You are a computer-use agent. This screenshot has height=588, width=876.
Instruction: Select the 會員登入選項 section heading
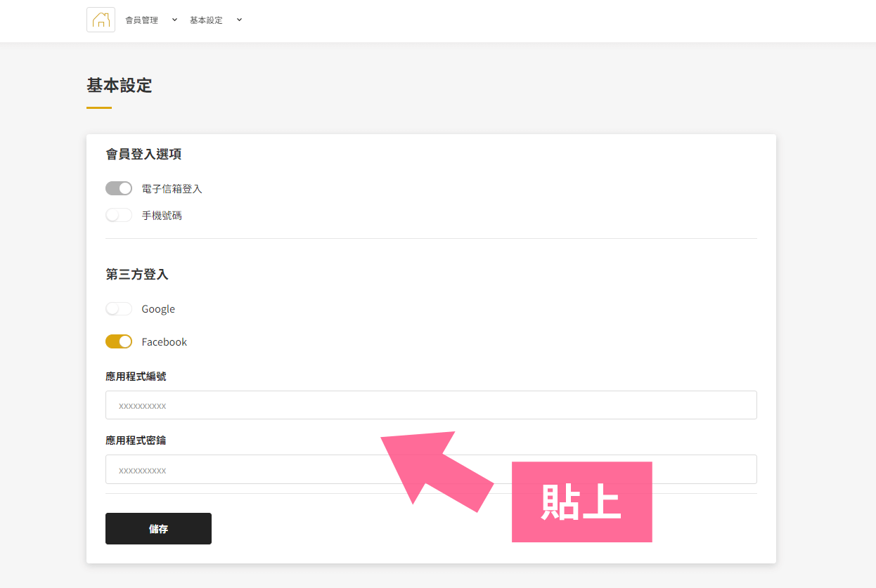[144, 154]
